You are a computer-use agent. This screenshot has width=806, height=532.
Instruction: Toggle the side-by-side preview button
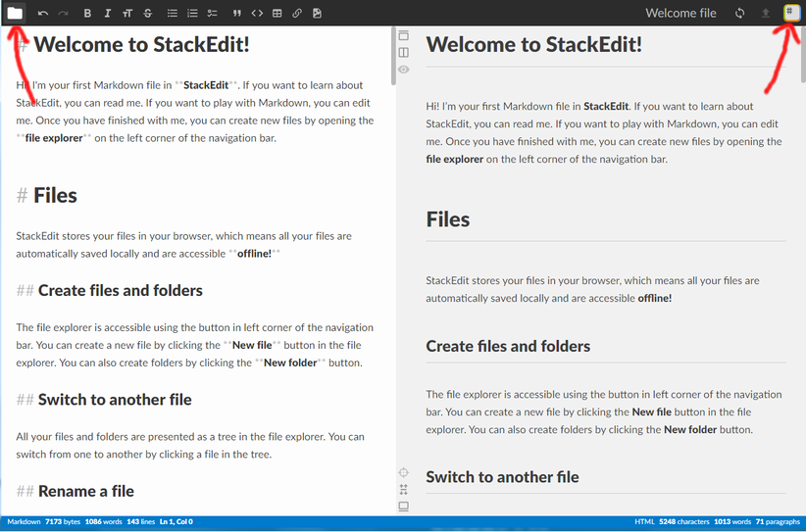coord(403,53)
